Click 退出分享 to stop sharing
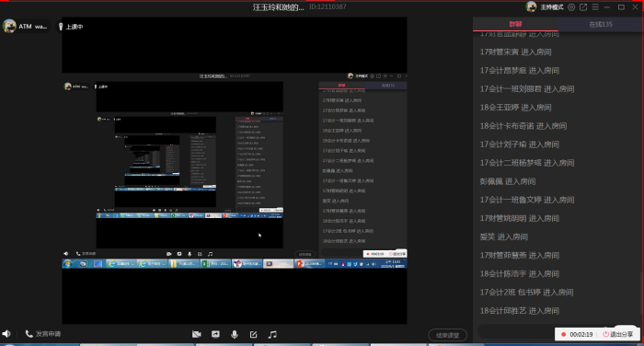The width and height of the screenshot is (644, 346). [618, 334]
